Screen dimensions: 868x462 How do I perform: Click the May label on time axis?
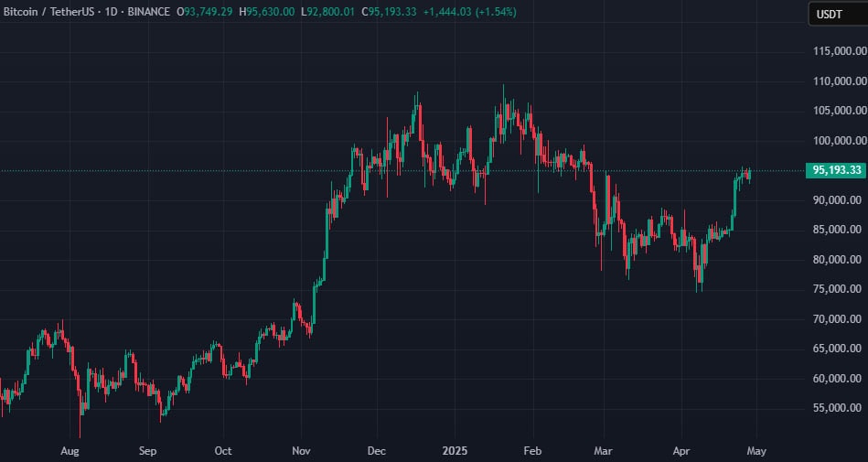click(756, 451)
